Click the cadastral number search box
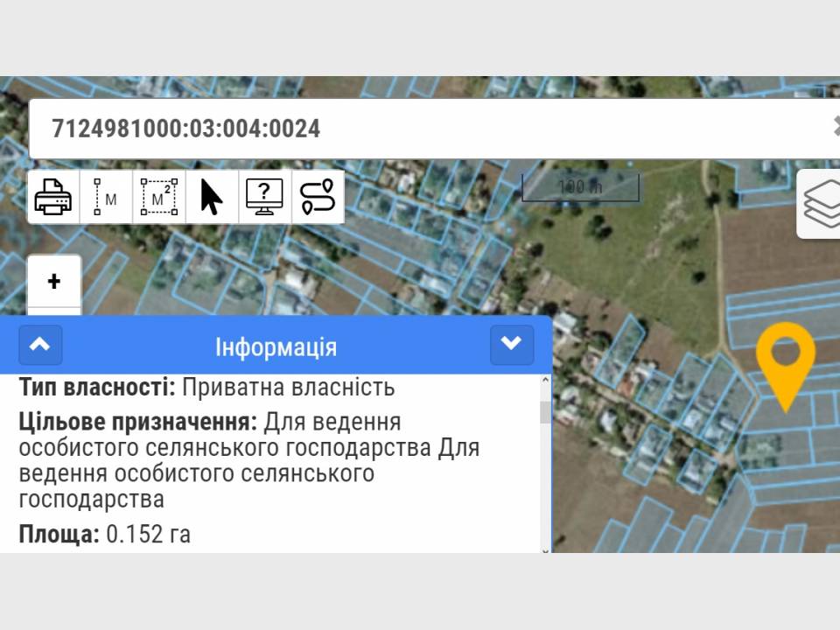 [x=420, y=129]
